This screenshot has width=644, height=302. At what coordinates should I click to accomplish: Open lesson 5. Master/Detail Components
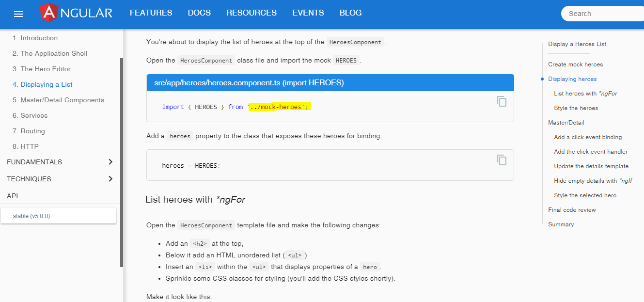[58, 100]
